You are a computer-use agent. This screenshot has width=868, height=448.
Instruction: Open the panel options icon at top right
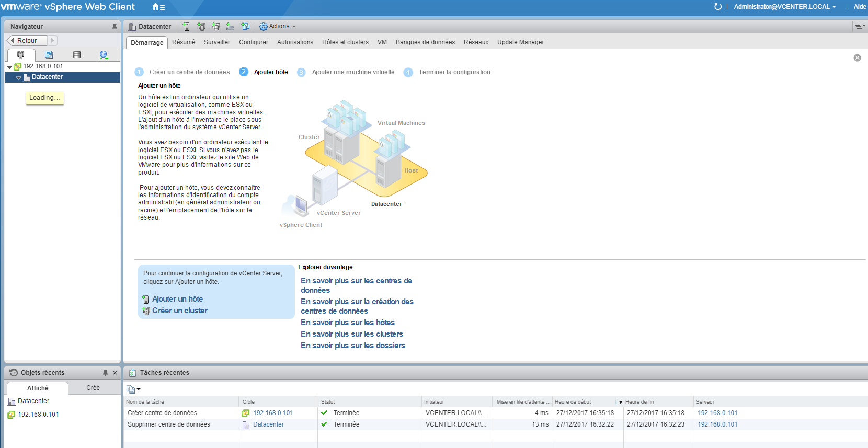tap(860, 26)
